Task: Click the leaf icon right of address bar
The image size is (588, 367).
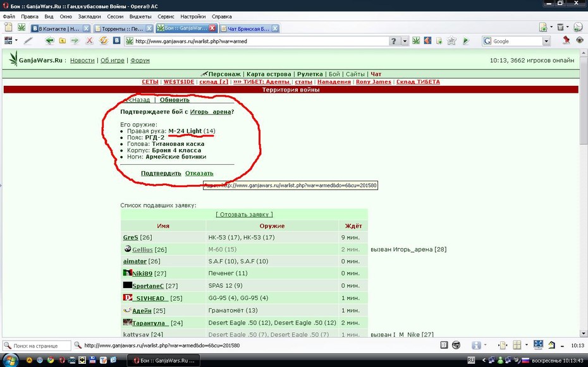Action: pos(416,40)
